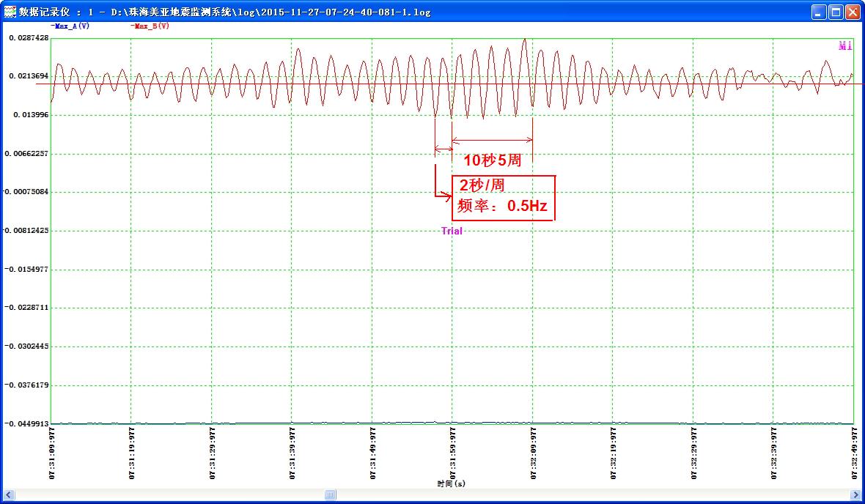Click the time label 07:31:59:977
This screenshot has width=865, height=504.
click(452, 453)
